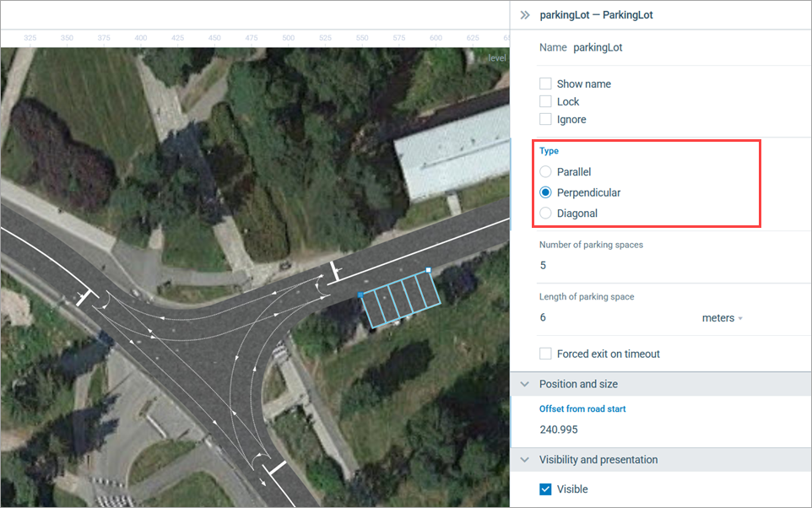This screenshot has height=508, width=812.
Task: Click the white end handle of parking lot
Action: (x=429, y=271)
